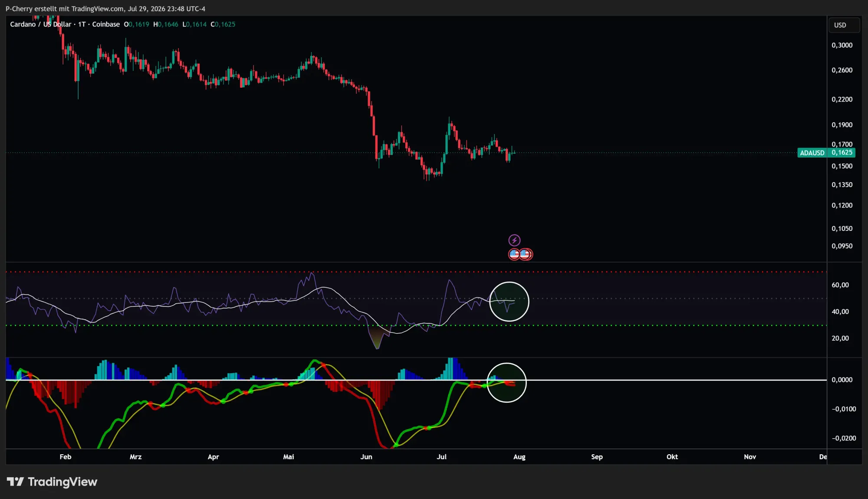Click the TradingView logo at bottom left

point(52,482)
